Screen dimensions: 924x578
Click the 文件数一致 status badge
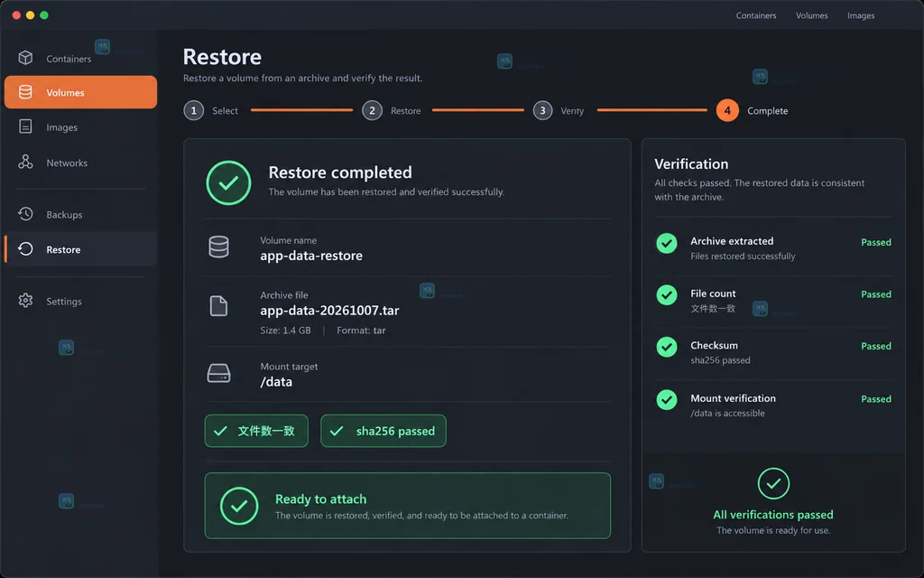coord(256,431)
